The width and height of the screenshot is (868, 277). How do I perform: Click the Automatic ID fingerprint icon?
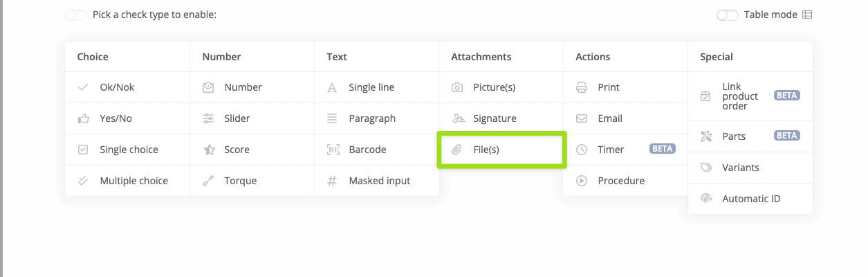click(x=706, y=199)
